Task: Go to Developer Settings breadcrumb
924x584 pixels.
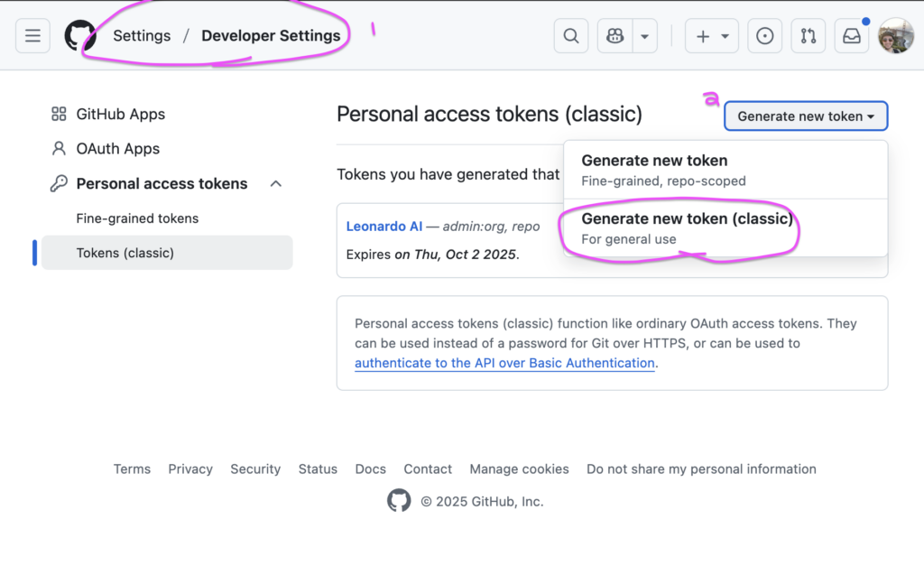Action: pos(271,36)
